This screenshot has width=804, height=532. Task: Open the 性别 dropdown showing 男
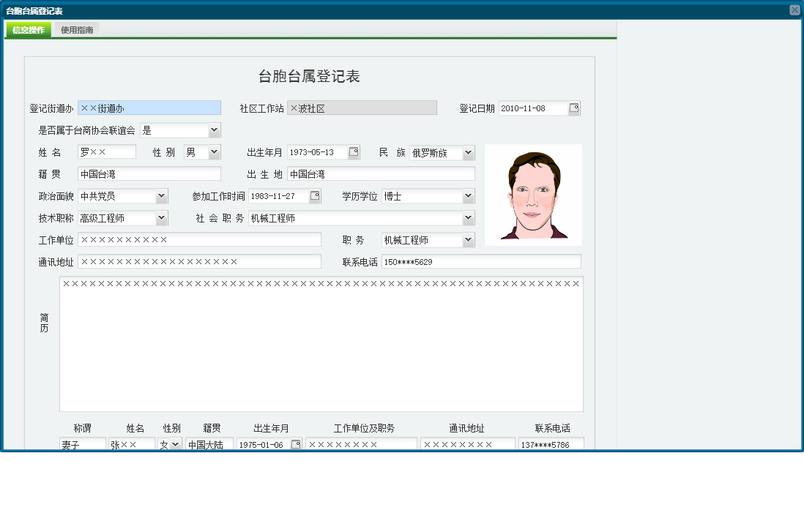point(214,152)
